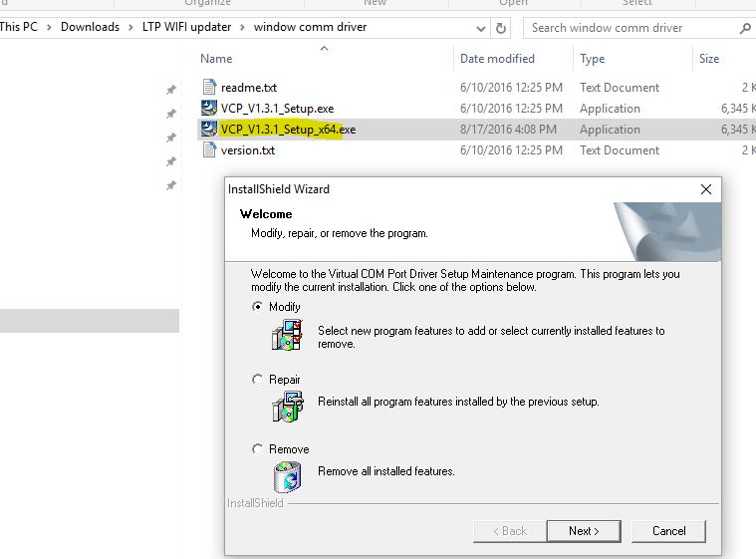Click Cancel in InstallShield Wizard
The width and height of the screenshot is (756, 559).
click(668, 531)
